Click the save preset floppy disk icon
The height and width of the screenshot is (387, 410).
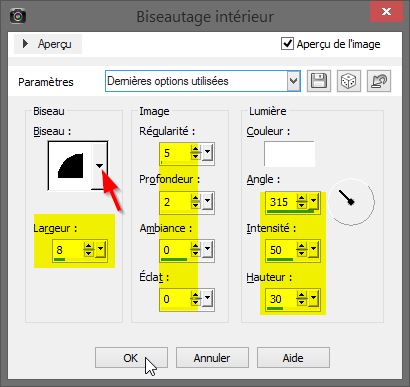click(x=318, y=81)
